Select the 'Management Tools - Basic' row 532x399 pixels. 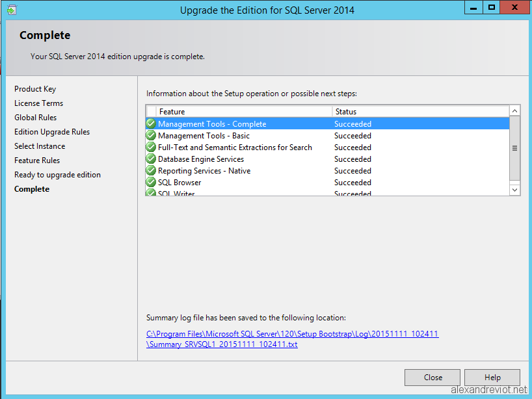click(328, 136)
